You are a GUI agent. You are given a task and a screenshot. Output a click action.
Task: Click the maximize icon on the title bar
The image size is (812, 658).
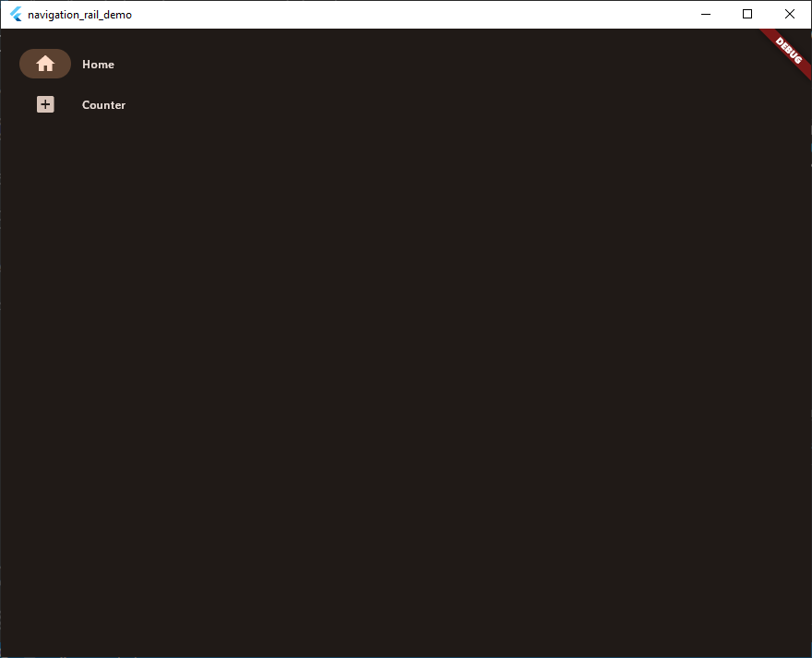(747, 14)
